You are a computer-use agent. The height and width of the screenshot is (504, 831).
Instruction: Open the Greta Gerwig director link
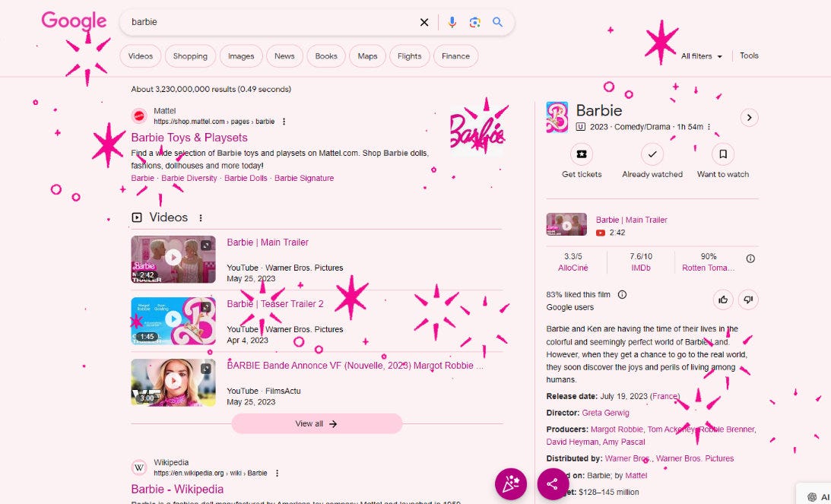(605, 413)
